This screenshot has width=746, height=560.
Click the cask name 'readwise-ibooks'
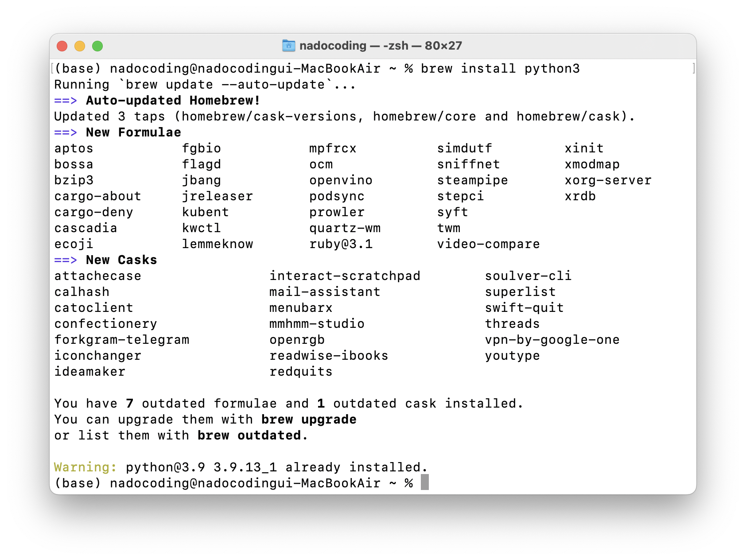[x=329, y=356]
